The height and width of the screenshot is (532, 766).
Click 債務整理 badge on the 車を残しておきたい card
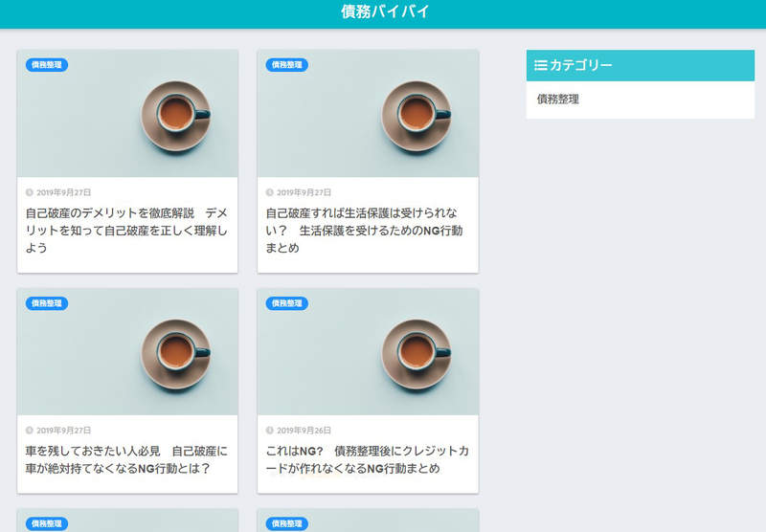(47, 303)
